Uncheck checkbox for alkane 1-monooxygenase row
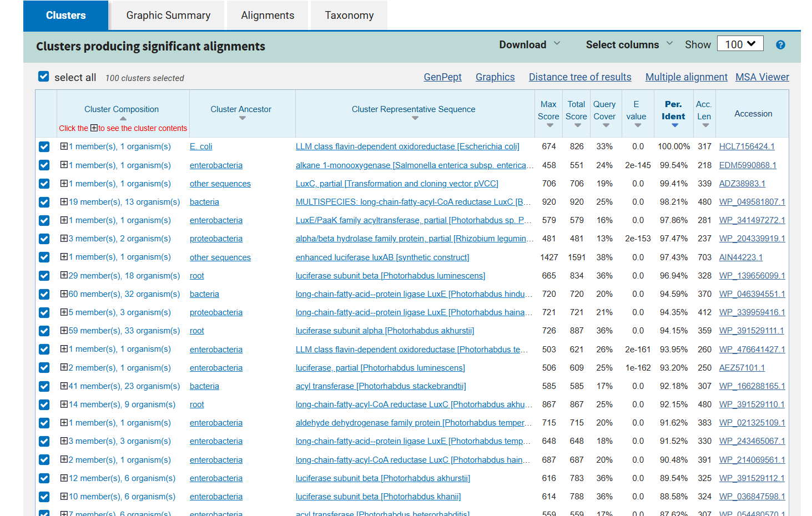Viewport: 812px width, 516px height. (44, 165)
